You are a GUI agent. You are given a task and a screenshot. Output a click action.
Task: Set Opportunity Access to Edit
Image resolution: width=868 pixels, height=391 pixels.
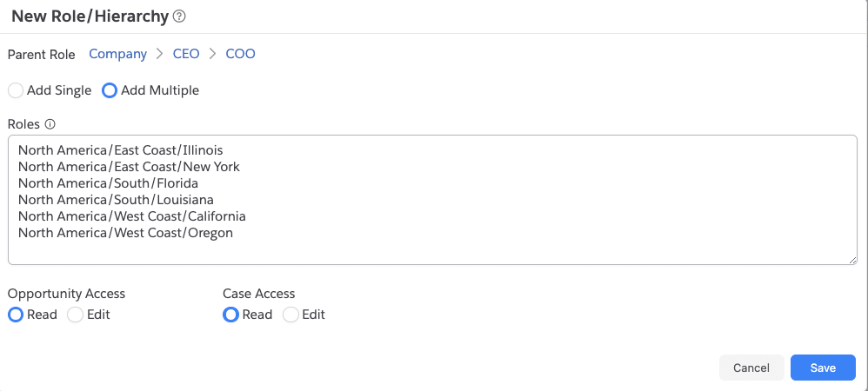[76, 315]
